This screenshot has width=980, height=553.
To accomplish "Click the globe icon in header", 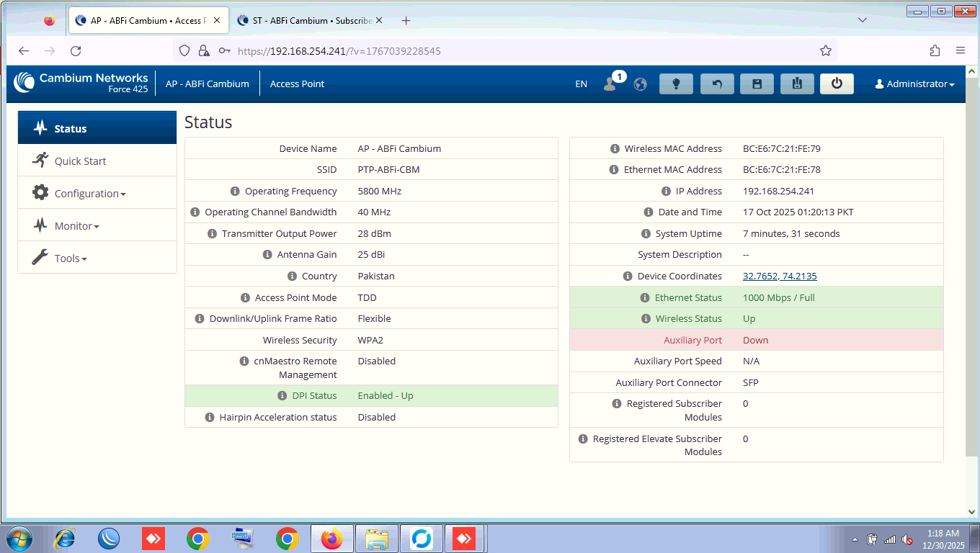I will click(640, 84).
